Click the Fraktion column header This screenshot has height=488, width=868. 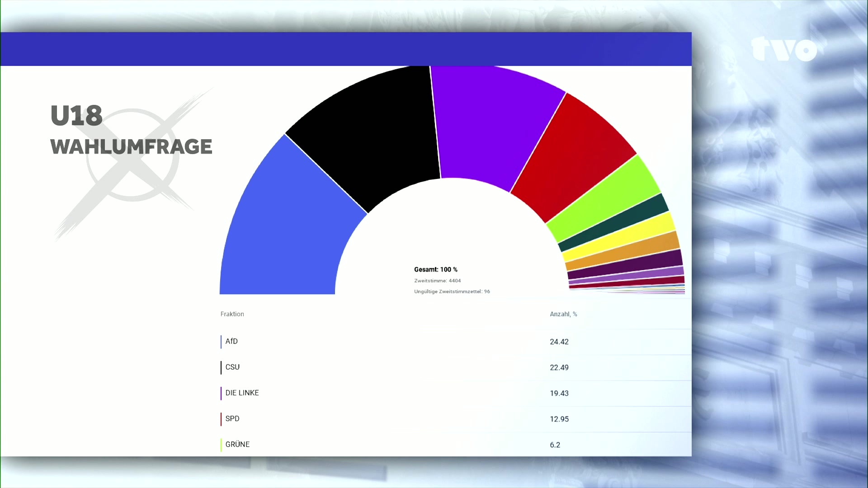232,314
